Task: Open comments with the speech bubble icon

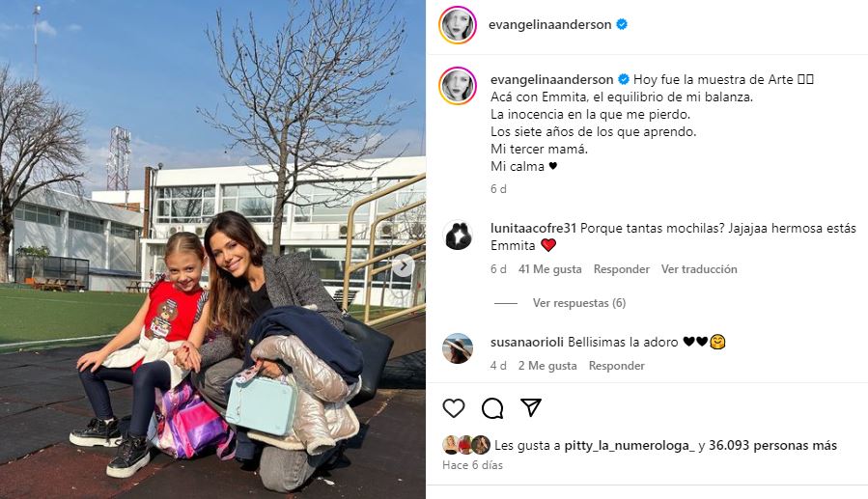Action: 492,408
